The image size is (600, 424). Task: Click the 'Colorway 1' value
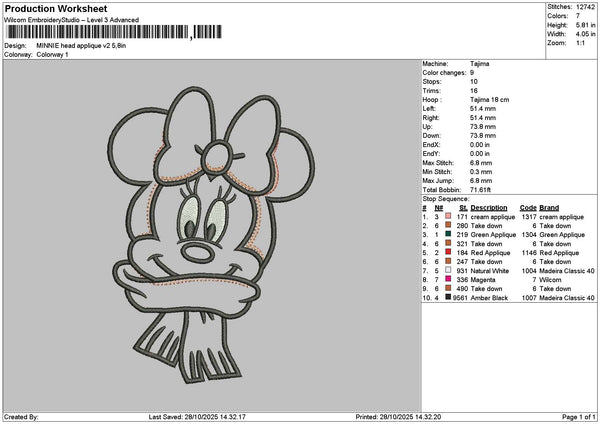(x=52, y=55)
